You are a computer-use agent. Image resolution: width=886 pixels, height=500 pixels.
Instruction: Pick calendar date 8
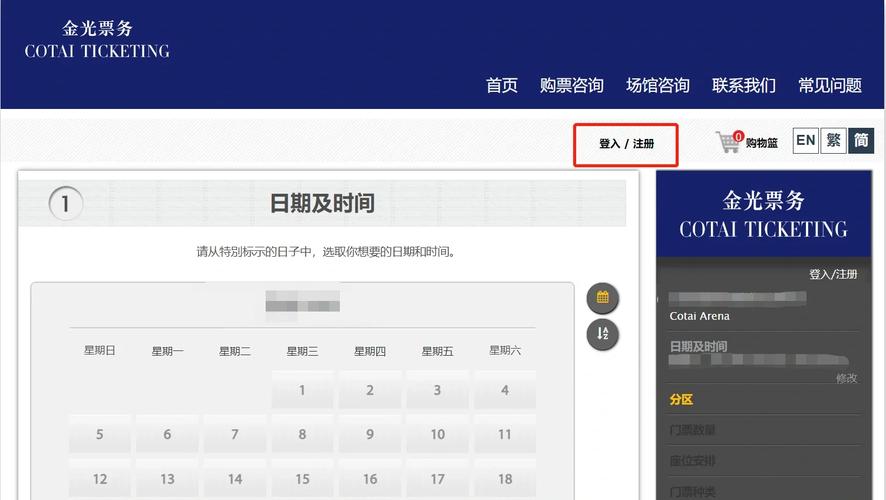(x=302, y=434)
